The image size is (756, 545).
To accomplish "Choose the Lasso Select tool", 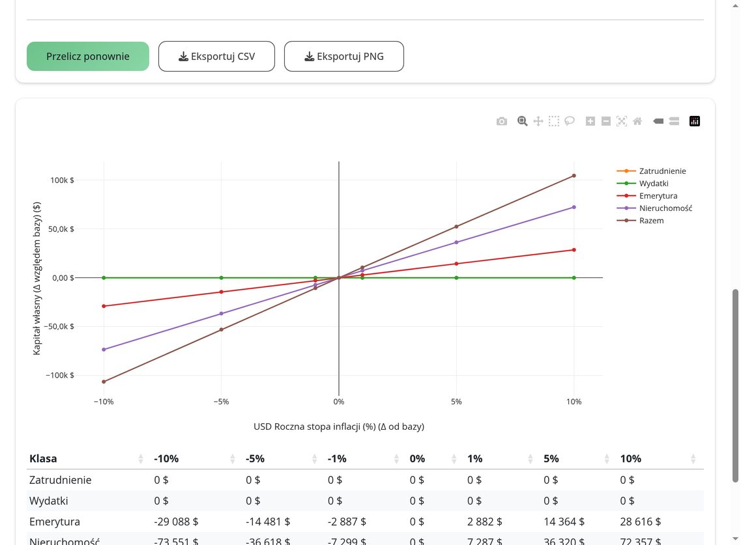I will [x=570, y=121].
